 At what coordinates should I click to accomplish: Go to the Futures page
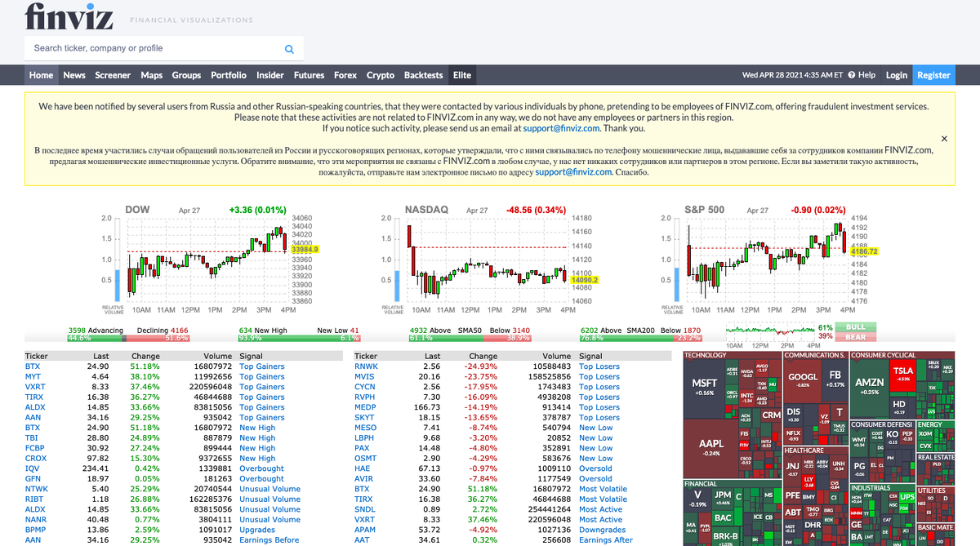click(x=310, y=75)
